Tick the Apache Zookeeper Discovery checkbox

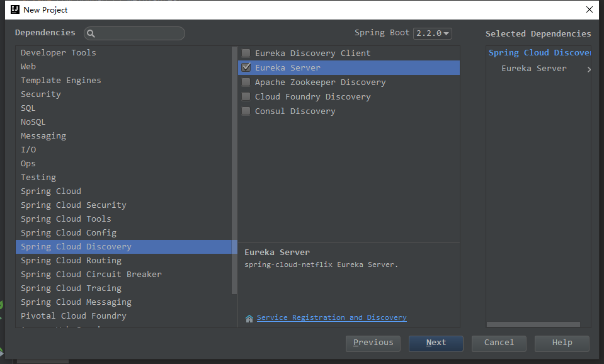pos(246,82)
